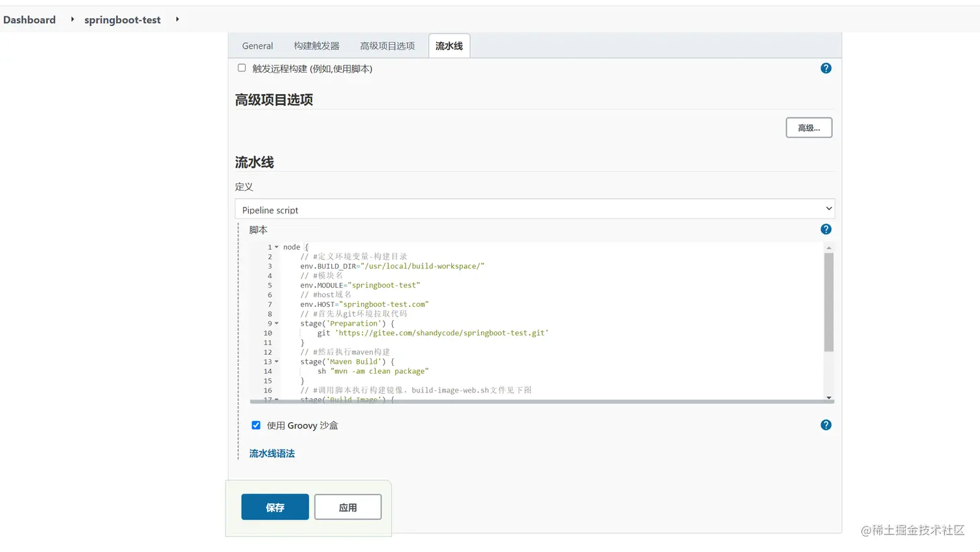Click the 应用 apply button
Image resolution: width=980 pixels, height=552 pixels.
pyautogui.click(x=348, y=507)
